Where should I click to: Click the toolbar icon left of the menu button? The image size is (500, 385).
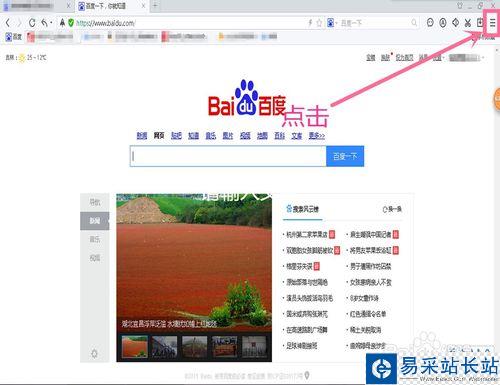click(480, 23)
